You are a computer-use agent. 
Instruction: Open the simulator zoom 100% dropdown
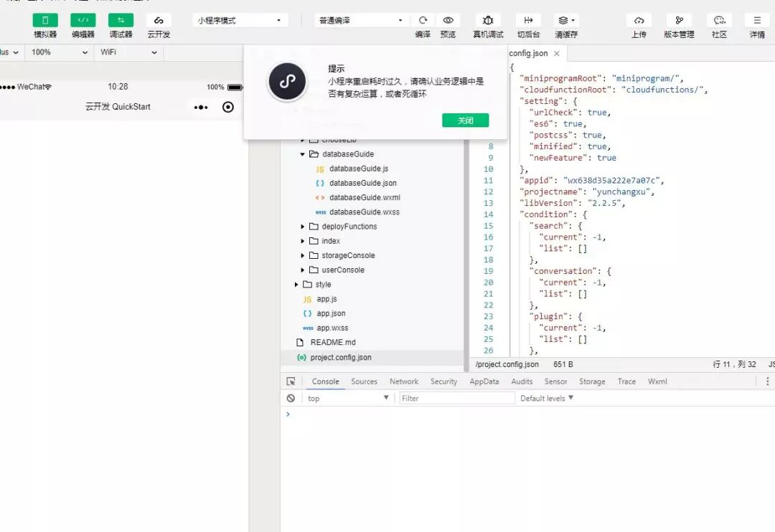(x=60, y=52)
